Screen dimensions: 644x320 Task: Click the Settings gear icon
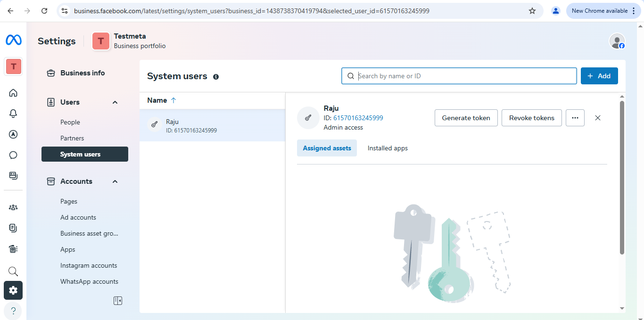point(13,290)
